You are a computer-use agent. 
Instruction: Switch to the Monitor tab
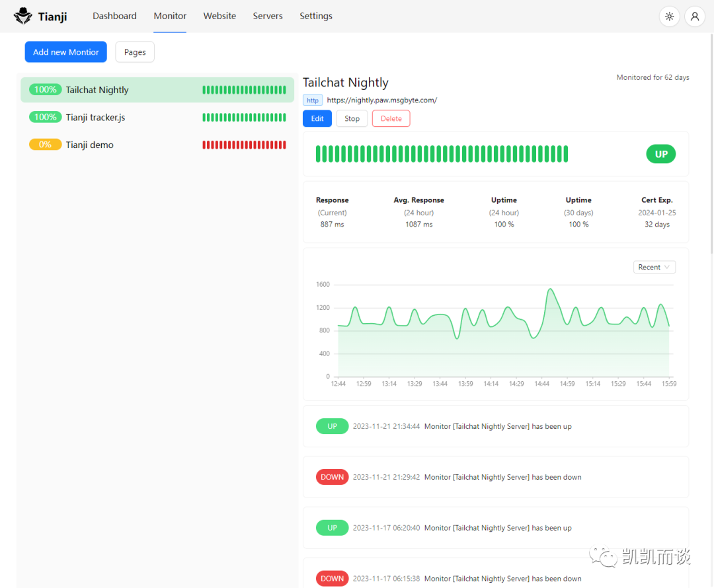[x=170, y=16]
